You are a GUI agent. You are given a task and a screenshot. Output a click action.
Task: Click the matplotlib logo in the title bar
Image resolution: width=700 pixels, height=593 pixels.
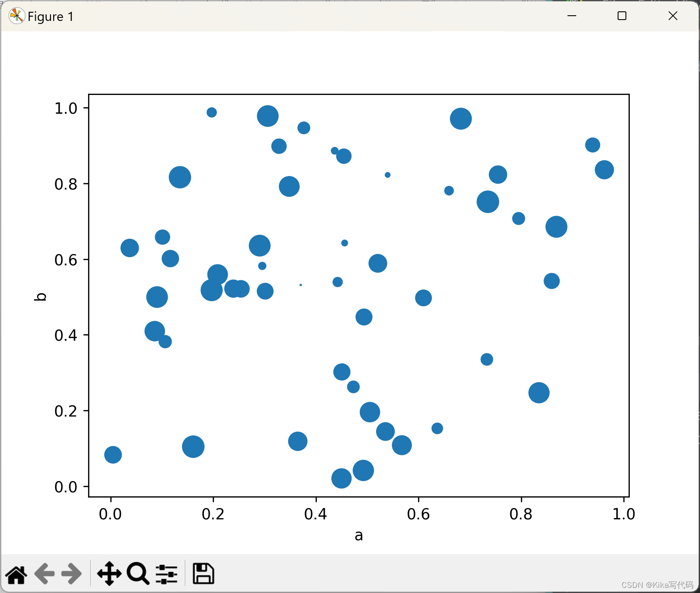pyautogui.click(x=17, y=16)
